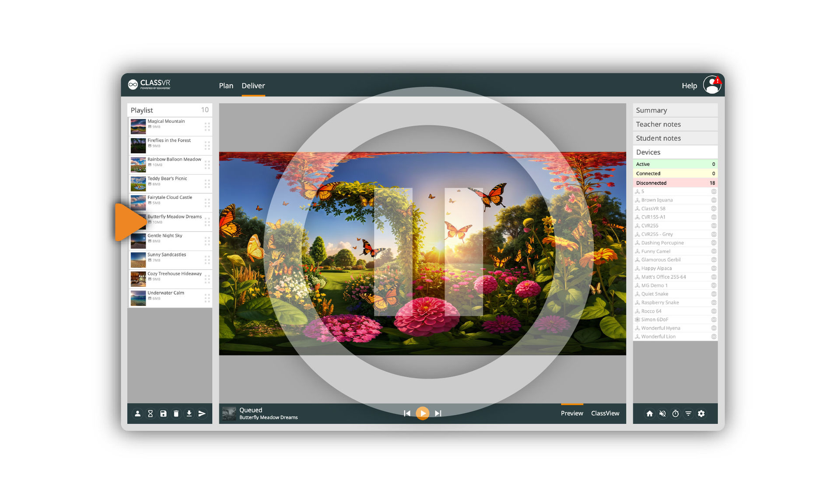Open the Help link in header

[689, 86]
